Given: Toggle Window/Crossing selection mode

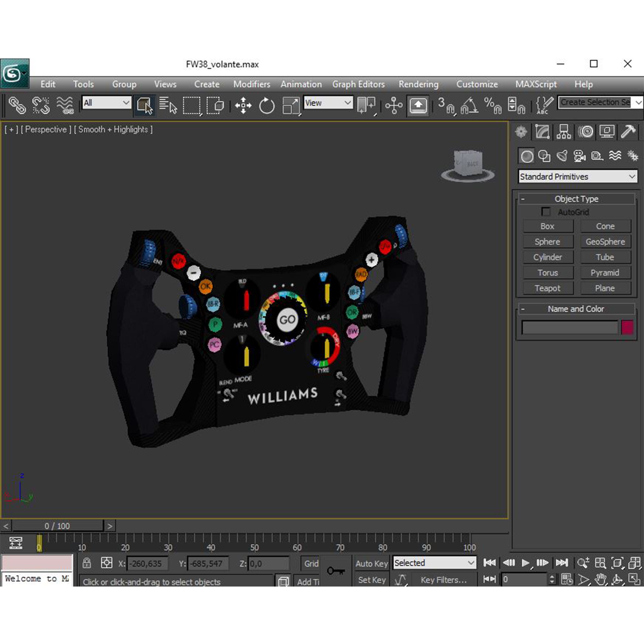Looking at the screenshot, I should [215, 106].
